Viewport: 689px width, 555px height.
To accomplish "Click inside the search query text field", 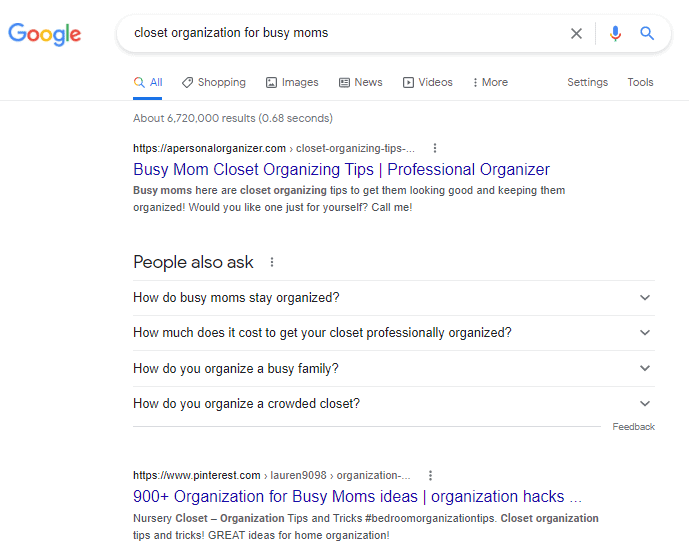I will (x=343, y=33).
